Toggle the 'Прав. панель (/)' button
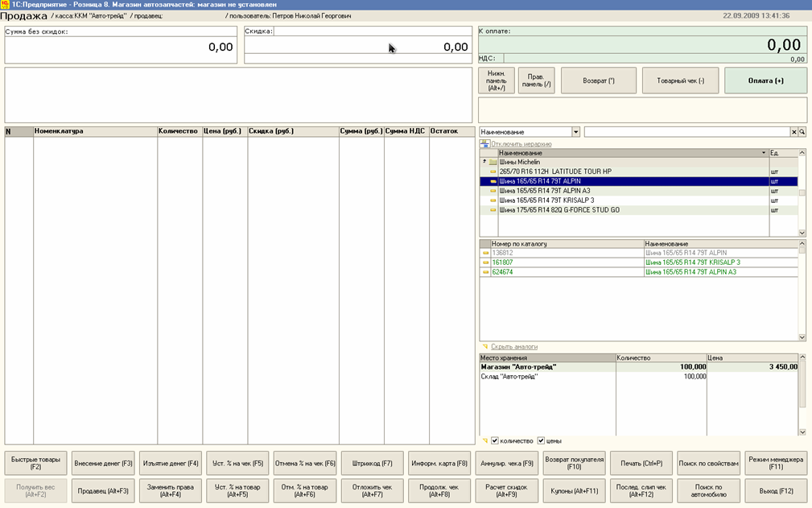The width and height of the screenshot is (812, 508). point(537,81)
